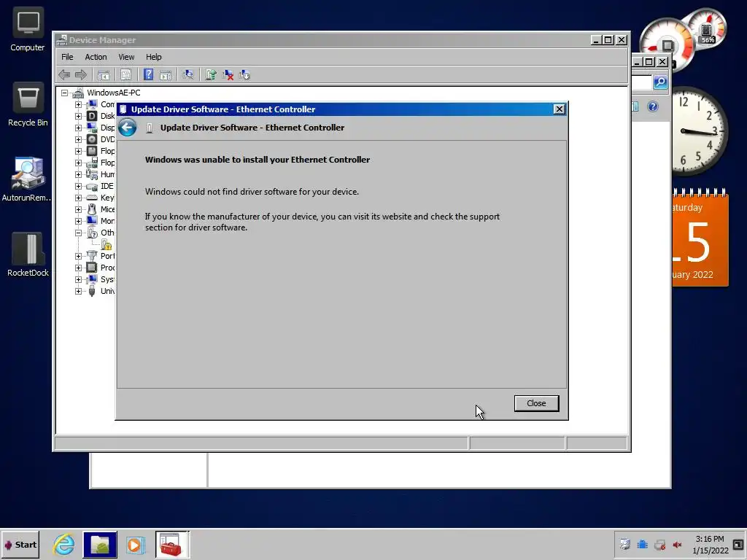747x560 pixels.
Task: Click the muted speaker tray icon
Action: coord(677,545)
